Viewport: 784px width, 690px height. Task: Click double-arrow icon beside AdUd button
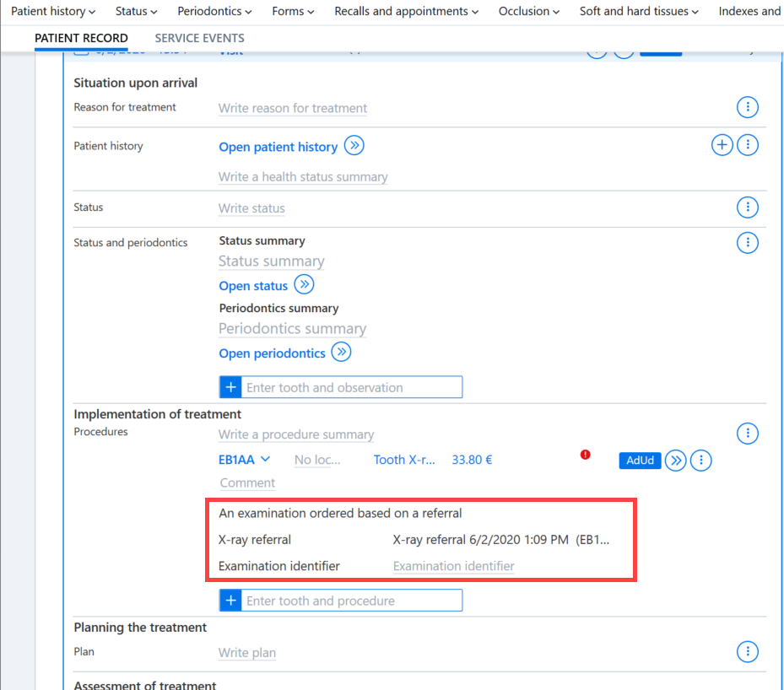(x=675, y=461)
